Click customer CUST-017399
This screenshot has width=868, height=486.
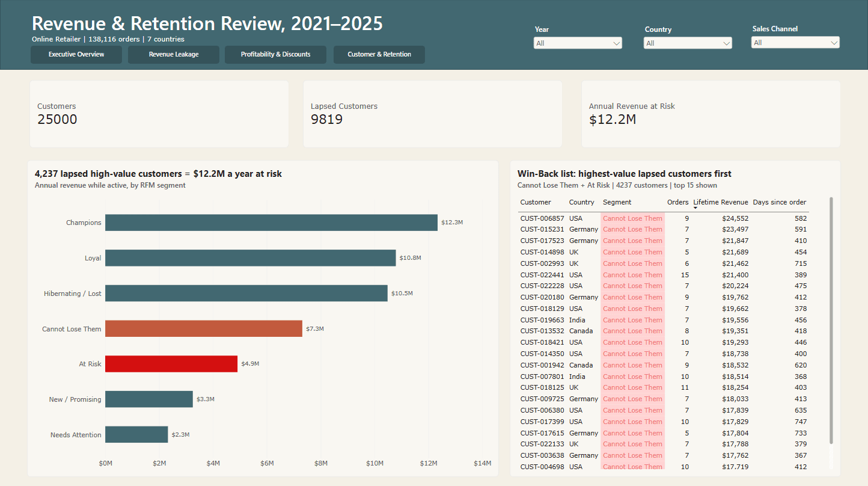click(542, 422)
